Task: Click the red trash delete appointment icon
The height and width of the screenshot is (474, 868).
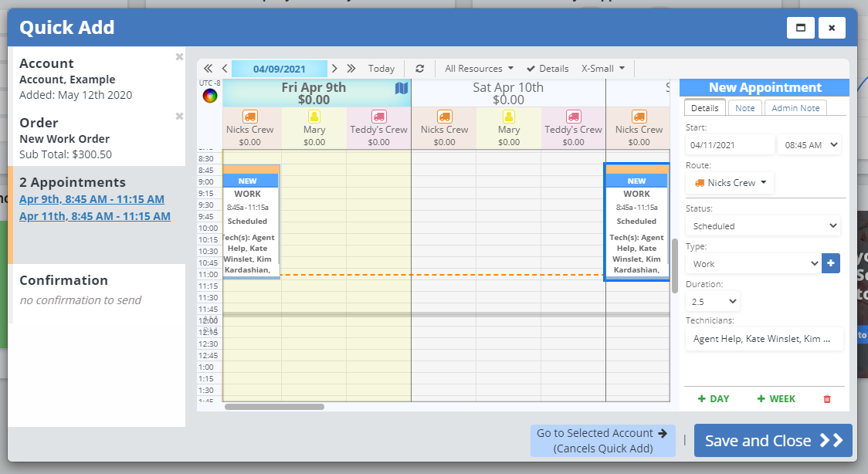Action: pyautogui.click(x=827, y=399)
